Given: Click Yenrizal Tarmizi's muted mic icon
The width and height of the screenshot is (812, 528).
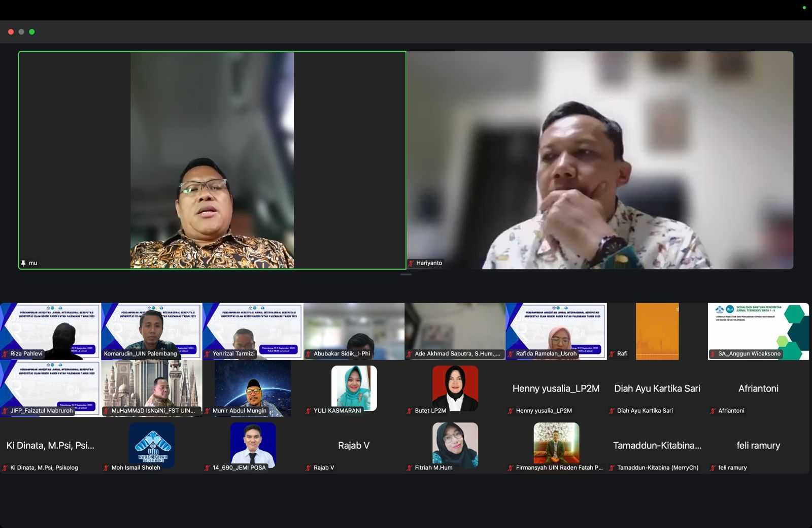Looking at the screenshot, I should pyautogui.click(x=207, y=354).
